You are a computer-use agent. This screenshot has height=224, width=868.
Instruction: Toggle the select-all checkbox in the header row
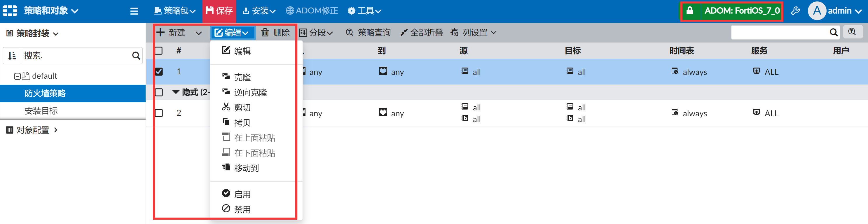point(159,51)
